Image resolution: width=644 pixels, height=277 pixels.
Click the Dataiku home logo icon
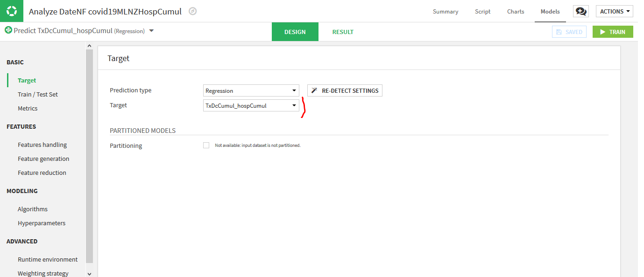coord(12,11)
